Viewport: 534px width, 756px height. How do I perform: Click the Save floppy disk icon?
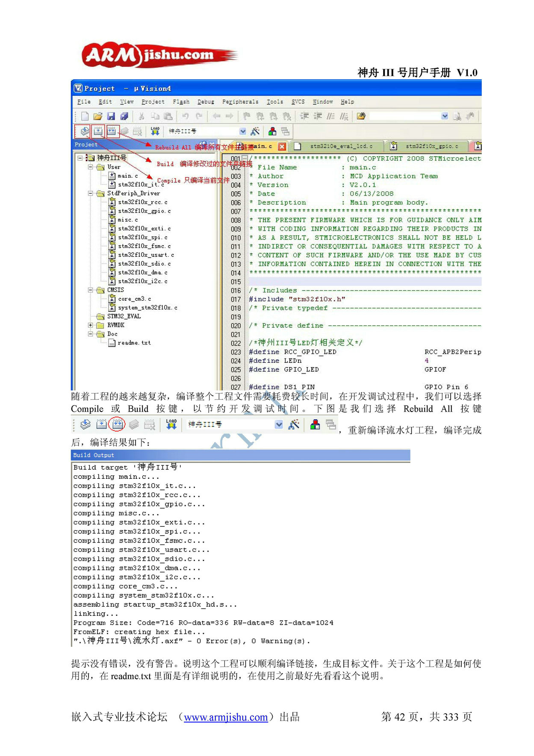(x=111, y=116)
